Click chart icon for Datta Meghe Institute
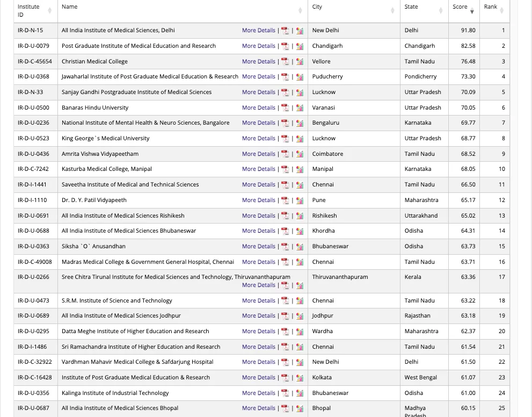This screenshot has height=417, width=532. pos(300,332)
